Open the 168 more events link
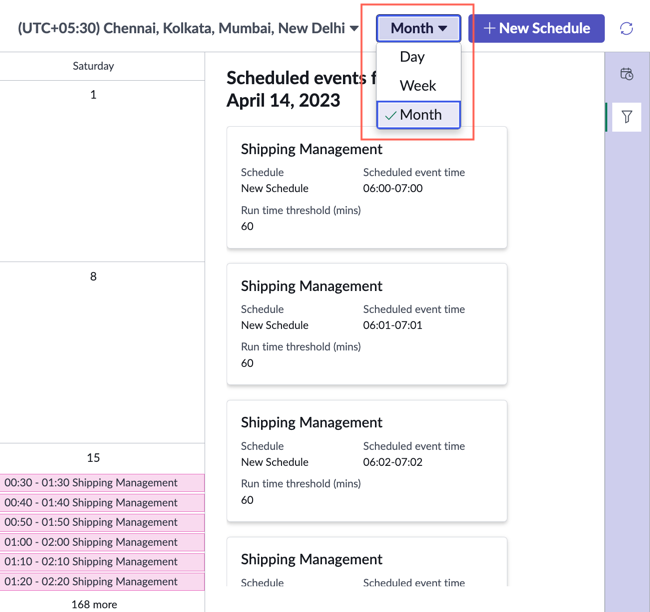The width and height of the screenshot is (650, 612). [x=94, y=604]
